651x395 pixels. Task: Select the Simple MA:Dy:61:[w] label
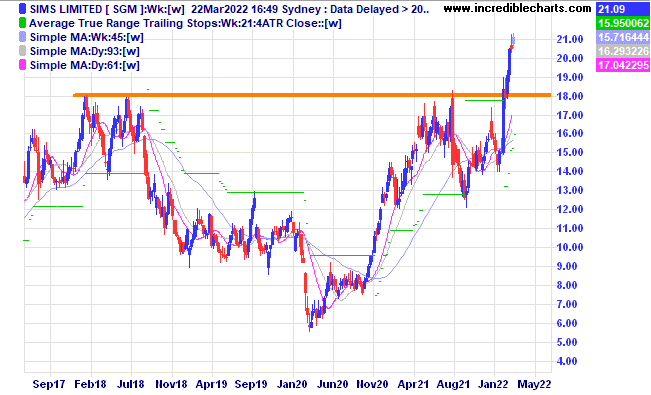[85, 66]
